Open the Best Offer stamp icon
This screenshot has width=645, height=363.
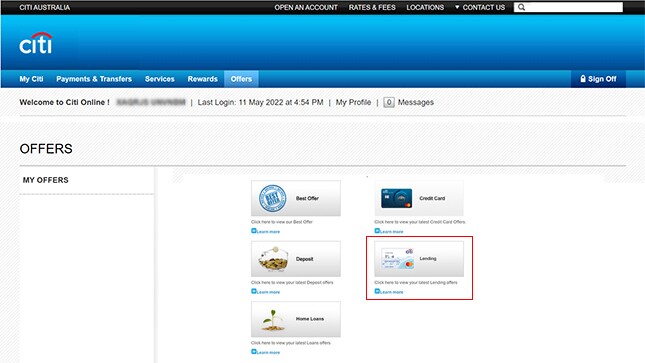(272, 198)
